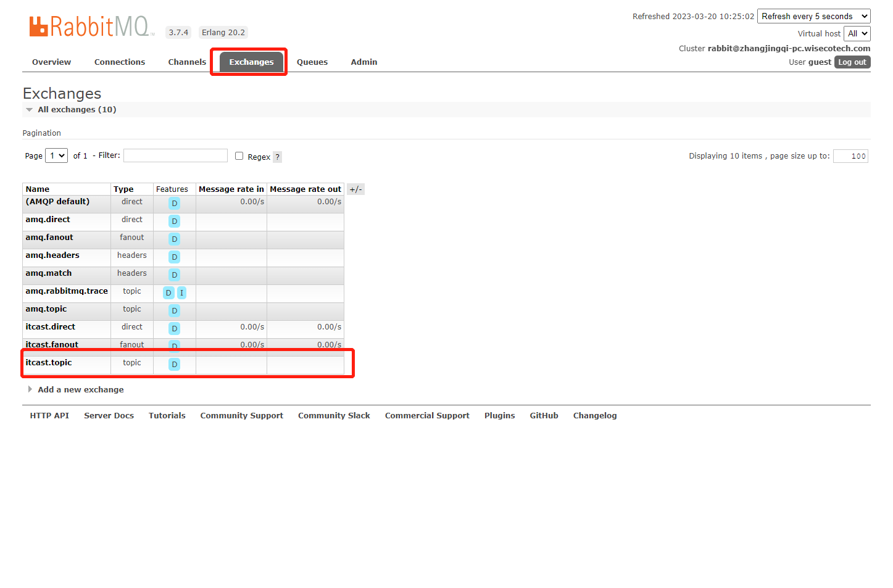
Task: Click the +/- column selector
Action: click(x=355, y=189)
